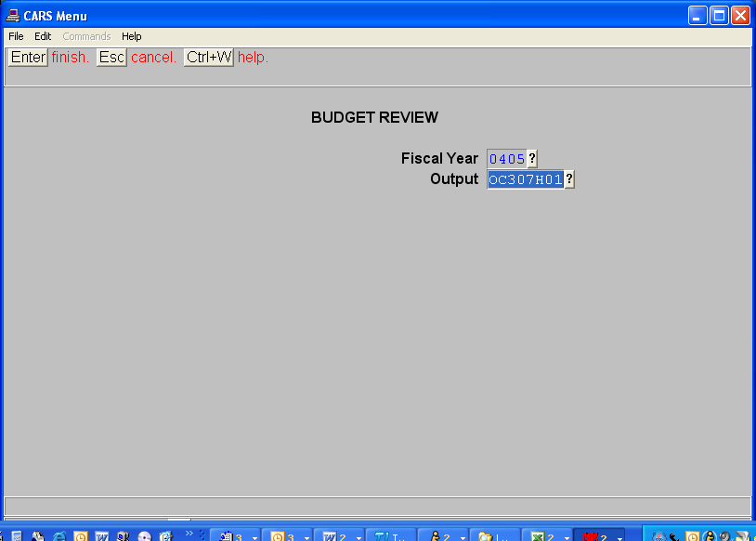756x541 pixels.
Task: Open the Output field lookup question mark
Action: [x=569, y=180]
